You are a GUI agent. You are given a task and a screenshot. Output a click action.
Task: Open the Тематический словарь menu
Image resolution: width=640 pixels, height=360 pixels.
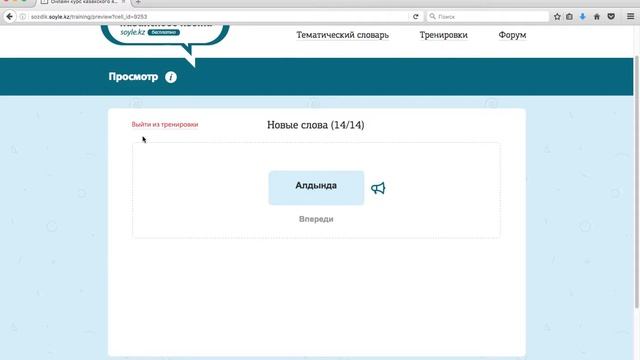click(342, 35)
